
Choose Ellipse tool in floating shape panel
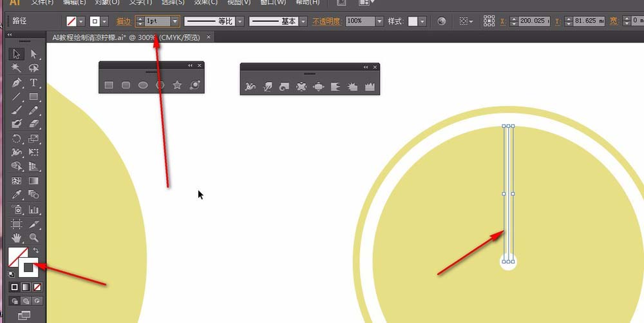143,85
